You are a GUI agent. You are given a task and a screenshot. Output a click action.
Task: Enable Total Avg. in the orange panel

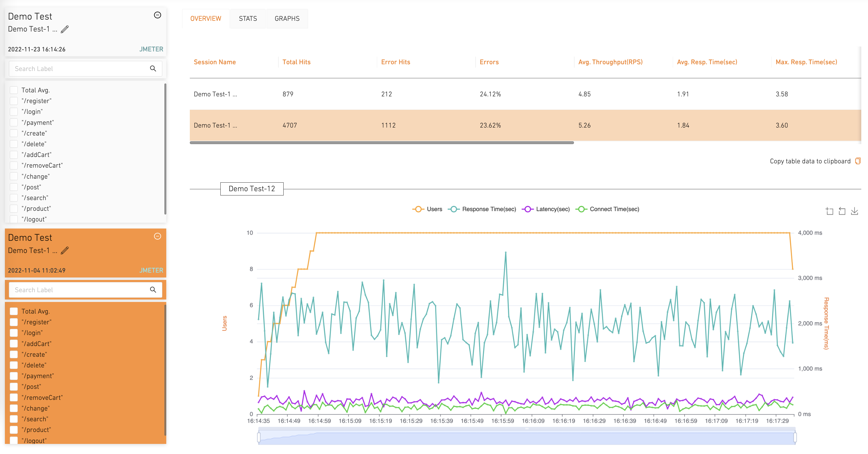coord(14,311)
